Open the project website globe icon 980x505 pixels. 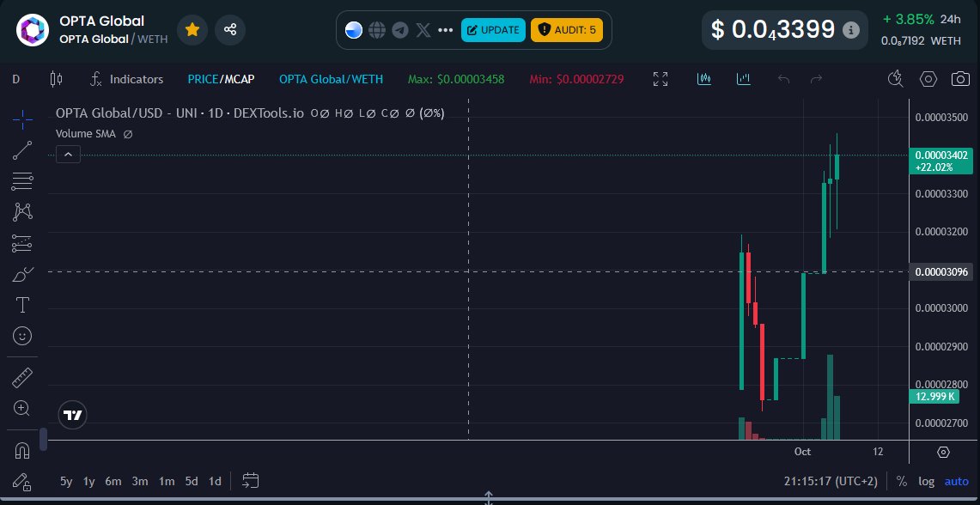(x=377, y=30)
